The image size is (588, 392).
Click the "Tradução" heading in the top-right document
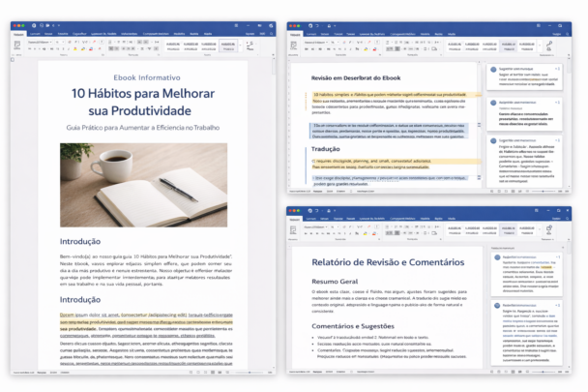click(328, 149)
